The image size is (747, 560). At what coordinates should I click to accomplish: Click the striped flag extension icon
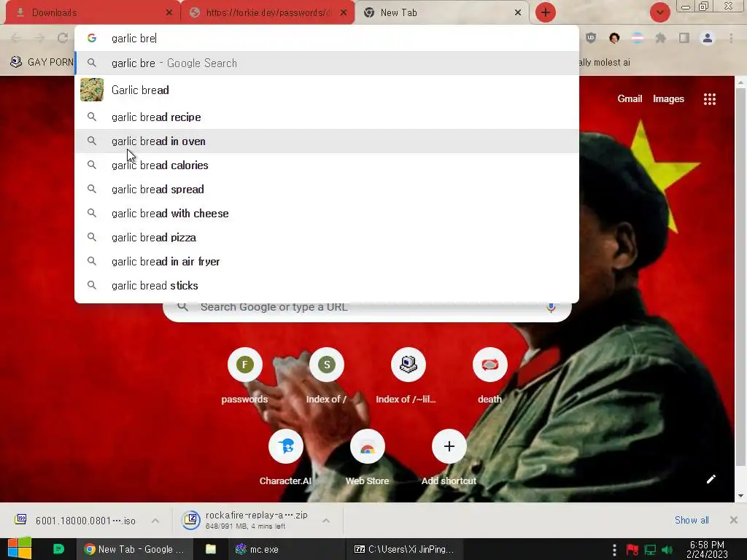click(638, 38)
